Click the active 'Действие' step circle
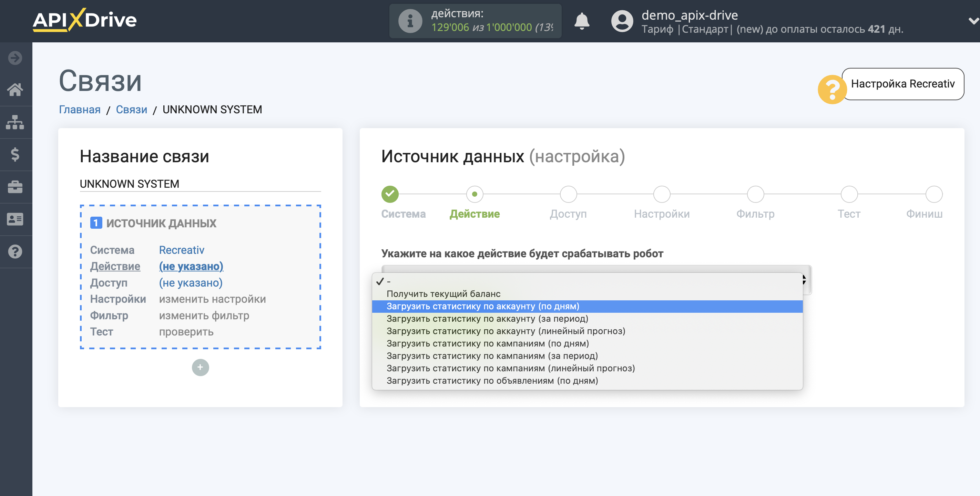This screenshot has width=980, height=496. tap(474, 194)
